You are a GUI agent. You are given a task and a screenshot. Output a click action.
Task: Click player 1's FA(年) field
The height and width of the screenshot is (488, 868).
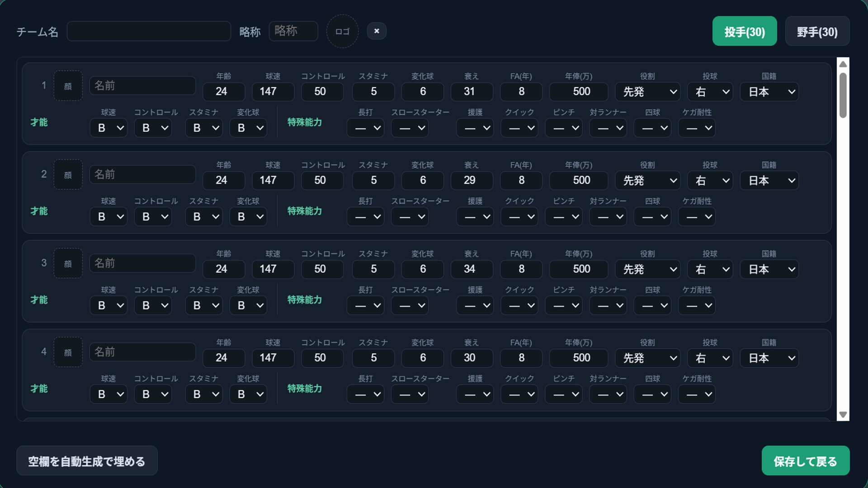coord(521,92)
